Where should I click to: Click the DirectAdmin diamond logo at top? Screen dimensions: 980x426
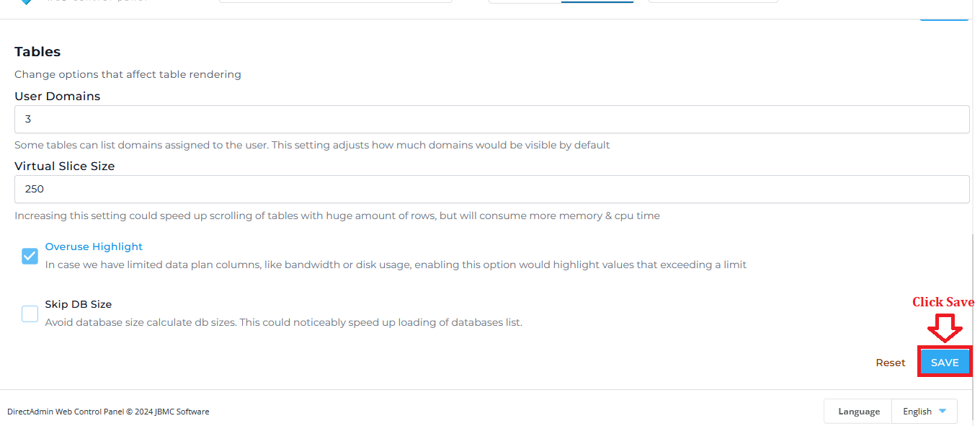pos(27,2)
